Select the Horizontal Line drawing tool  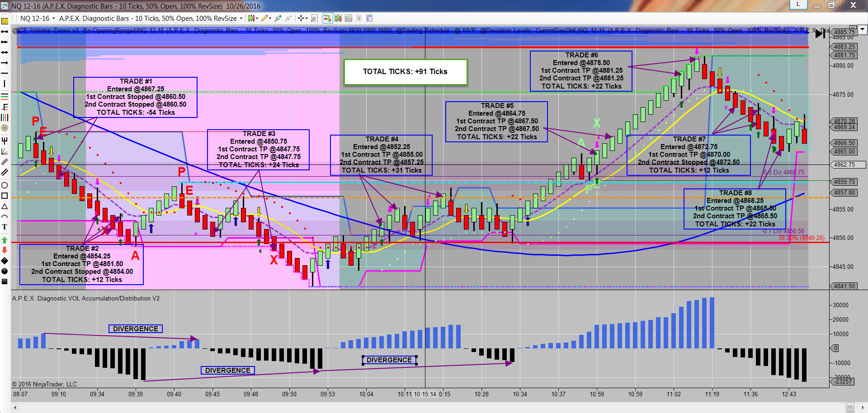(x=5, y=73)
